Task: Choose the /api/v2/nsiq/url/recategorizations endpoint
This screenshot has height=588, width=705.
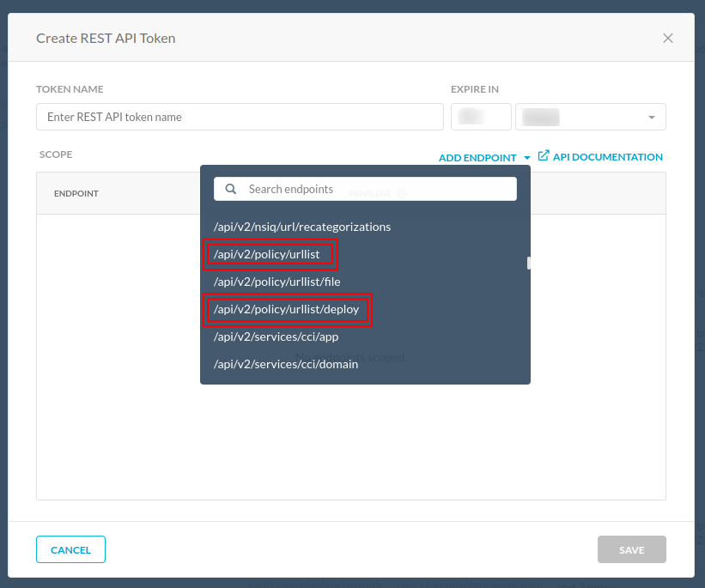Action: [x=302, y=227]
